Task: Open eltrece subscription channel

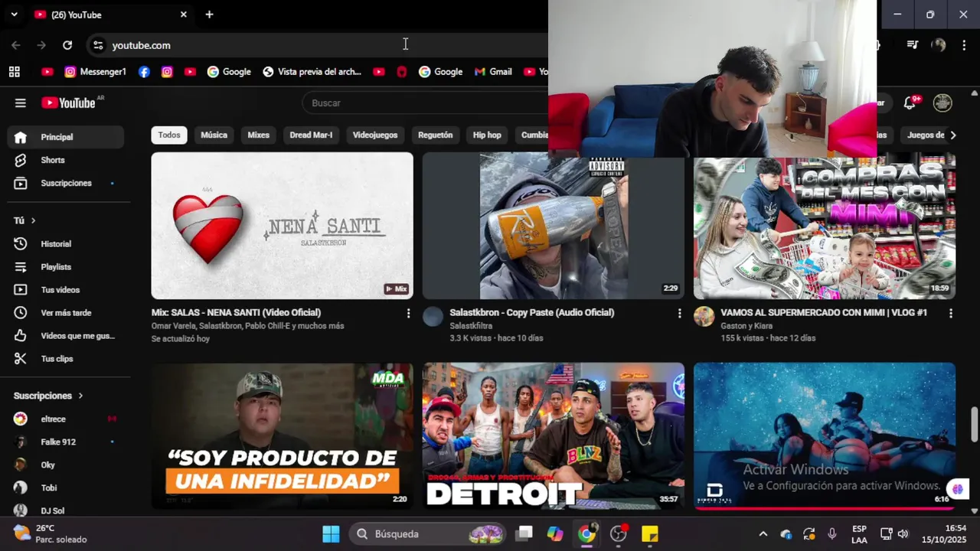Action: point(66,419)
